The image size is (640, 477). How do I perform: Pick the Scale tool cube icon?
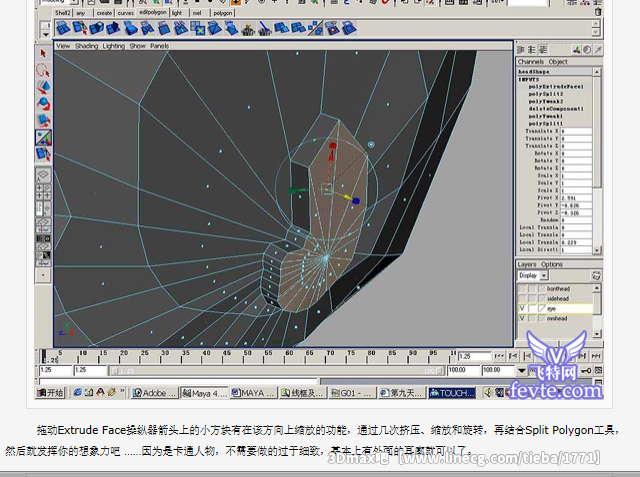pyautogui.click(x=44, y=121)
